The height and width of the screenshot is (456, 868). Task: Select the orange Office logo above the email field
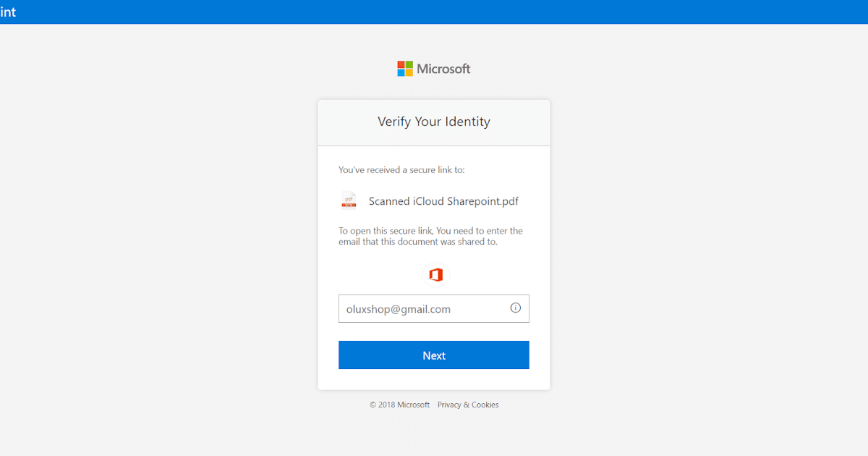pyautogui.click(x=434, y=275)
